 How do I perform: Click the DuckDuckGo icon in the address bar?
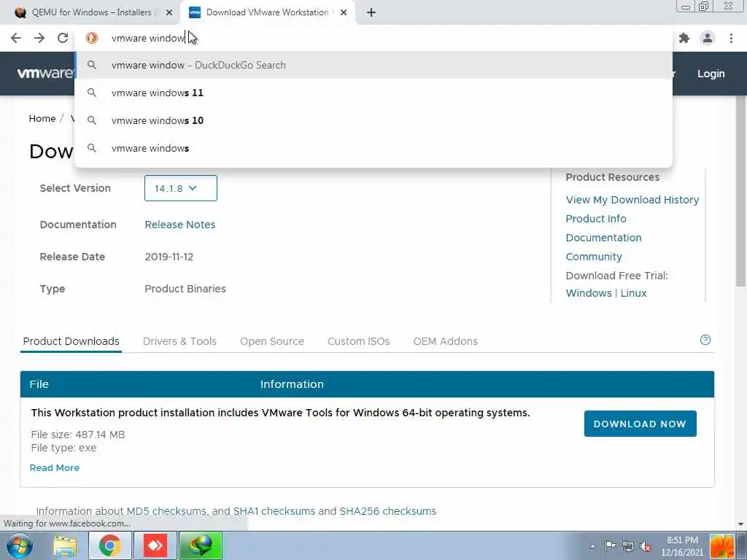pyautogui.click(x=92, y=38)
